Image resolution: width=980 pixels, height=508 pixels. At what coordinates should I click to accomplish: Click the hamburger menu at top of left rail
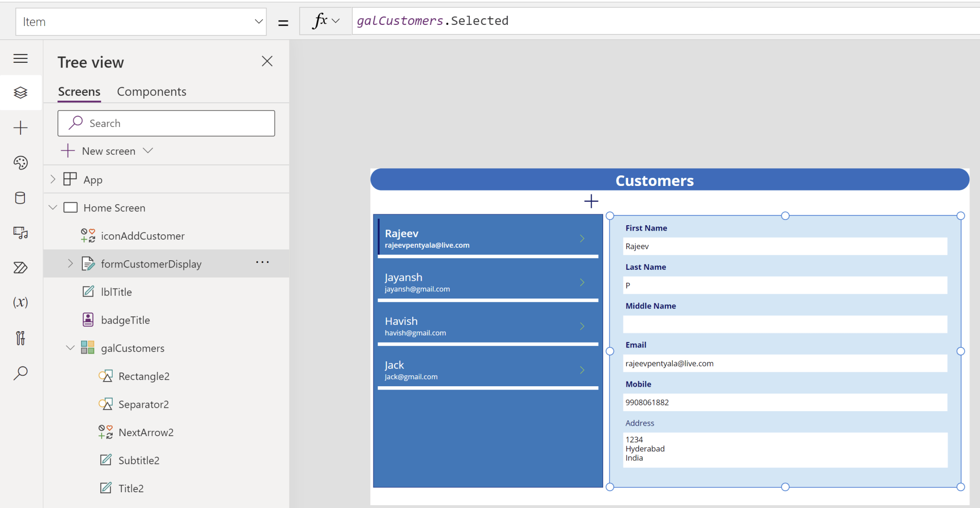click(x=21, y=58)
